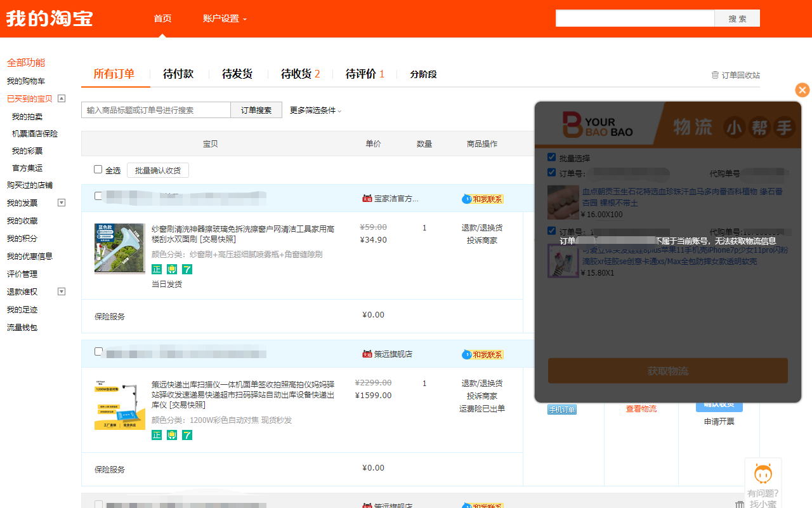Uncheck the order with iPhone case item
The image size is (812, 508).
[x=551, y=231]
